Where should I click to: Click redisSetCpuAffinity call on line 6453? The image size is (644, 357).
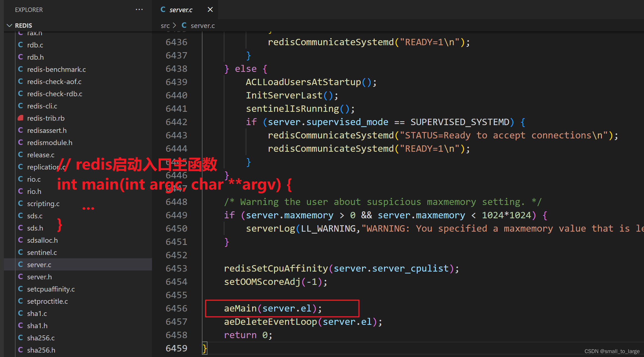click(341, 269)
